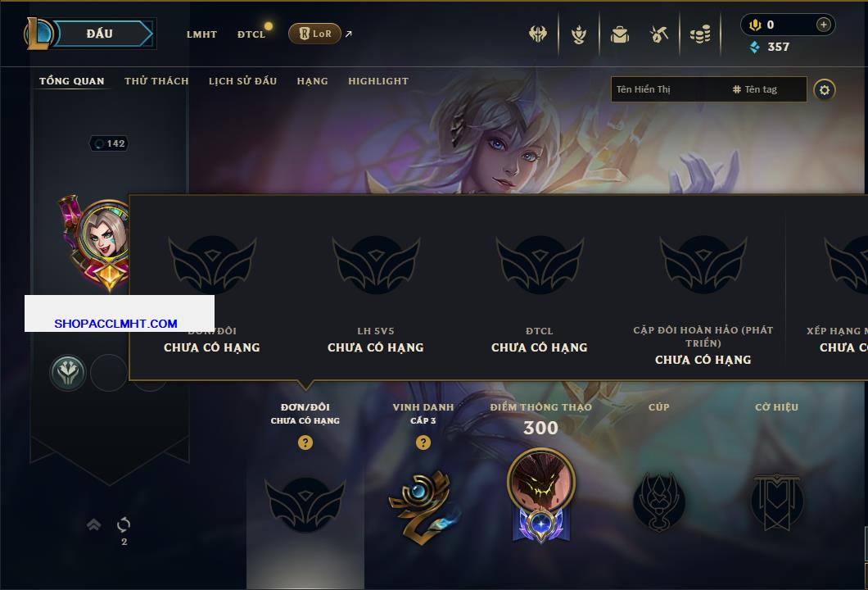
Task: Open the Hạng tab
Action: tap(312, 81)
